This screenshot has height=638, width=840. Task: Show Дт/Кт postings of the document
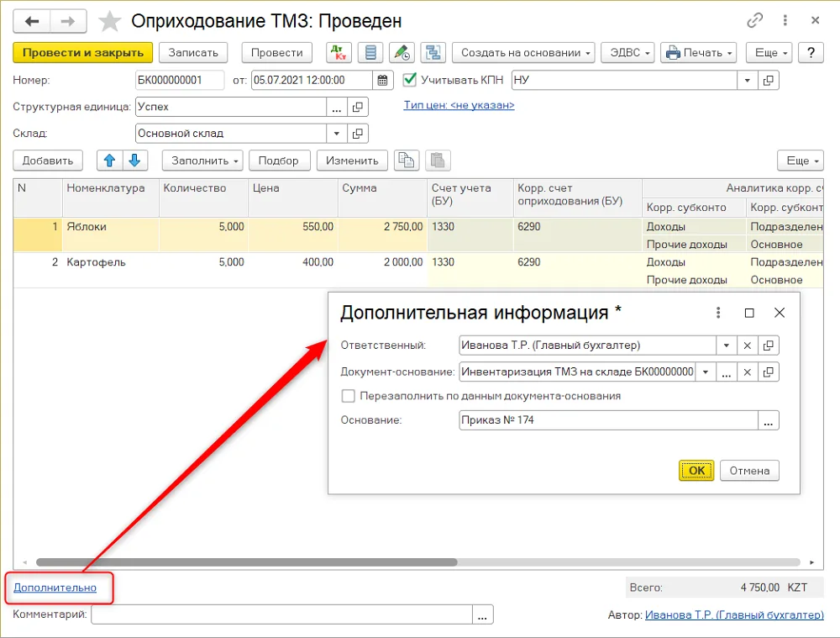[339, 53]
